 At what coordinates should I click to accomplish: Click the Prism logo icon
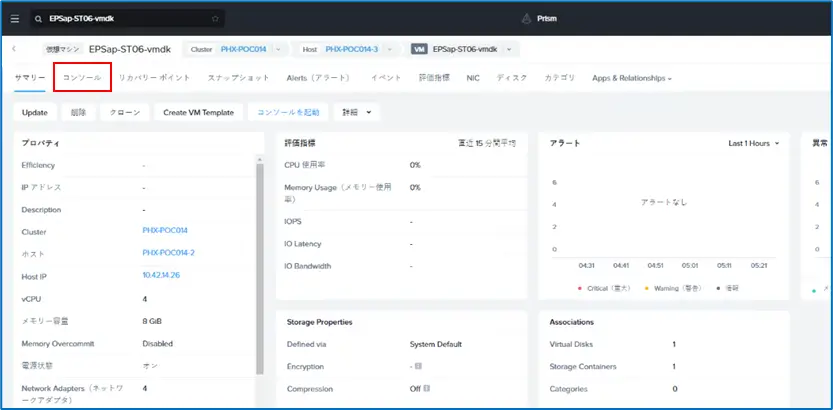click(x=526, y=19)
